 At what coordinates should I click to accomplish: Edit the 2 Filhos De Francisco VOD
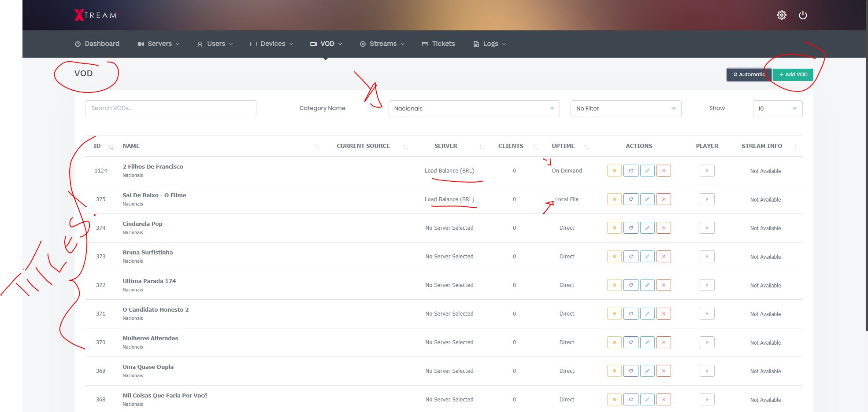point(647,171)
